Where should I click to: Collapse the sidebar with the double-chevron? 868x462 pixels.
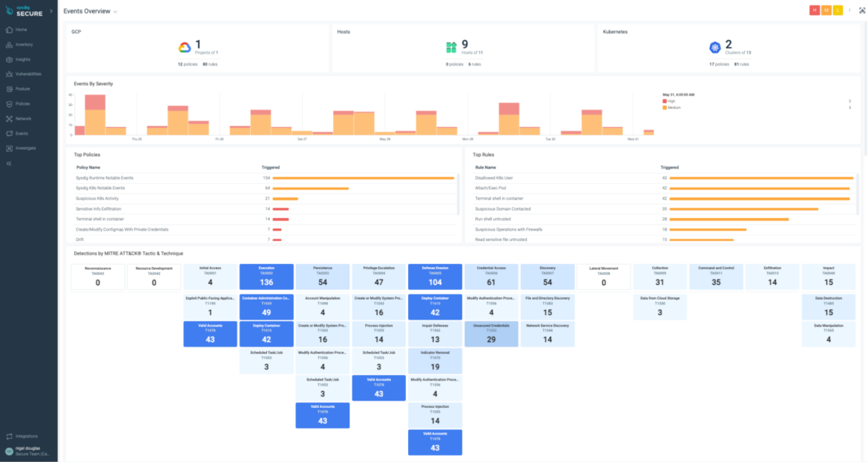point(7,162)
